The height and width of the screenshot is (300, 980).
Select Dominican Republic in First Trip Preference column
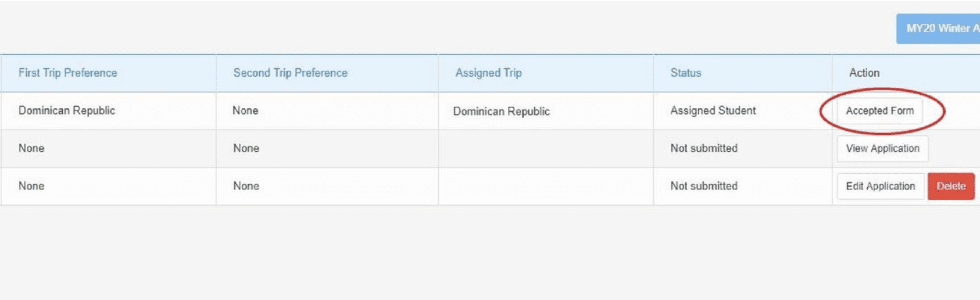pyautogui.click(x=67, y=111)
